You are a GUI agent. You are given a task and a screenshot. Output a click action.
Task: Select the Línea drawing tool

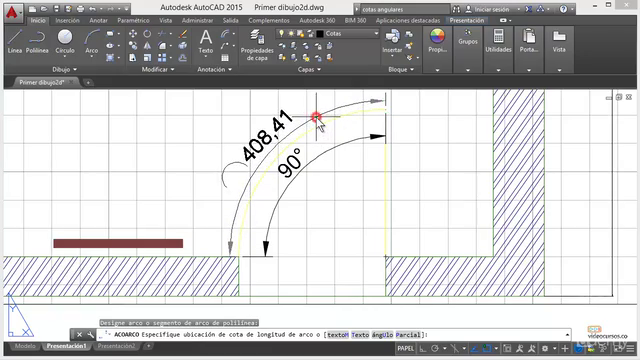click(x=14, y=42)
